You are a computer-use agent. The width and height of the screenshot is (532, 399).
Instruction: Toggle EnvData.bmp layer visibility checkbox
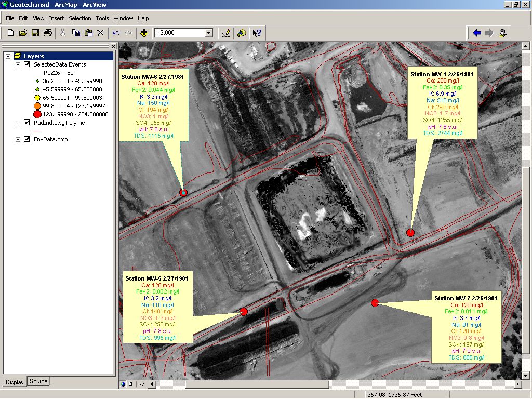[27, 139]
